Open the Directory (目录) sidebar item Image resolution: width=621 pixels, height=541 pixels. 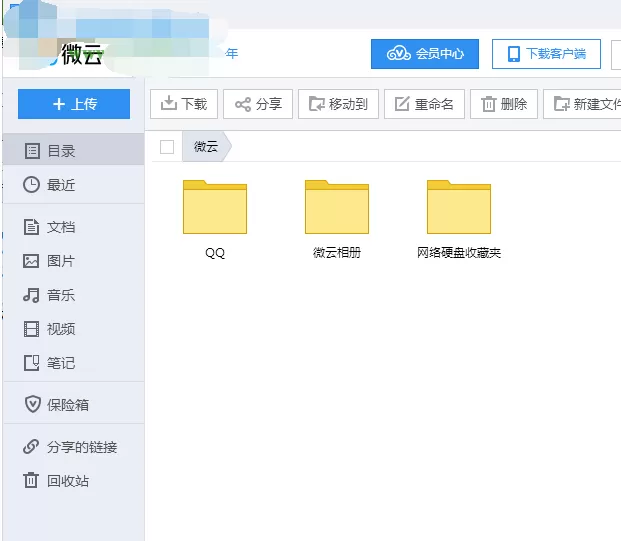73,151
